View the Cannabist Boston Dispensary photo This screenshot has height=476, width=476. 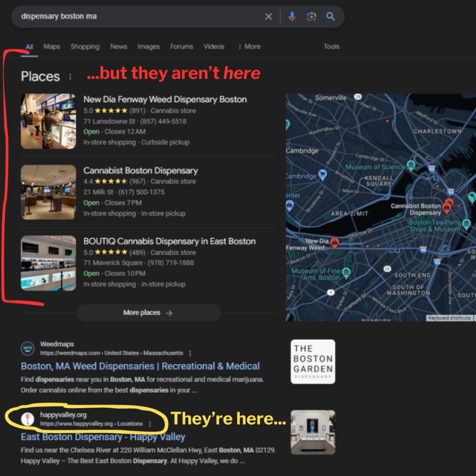click(x=48, y=192)
